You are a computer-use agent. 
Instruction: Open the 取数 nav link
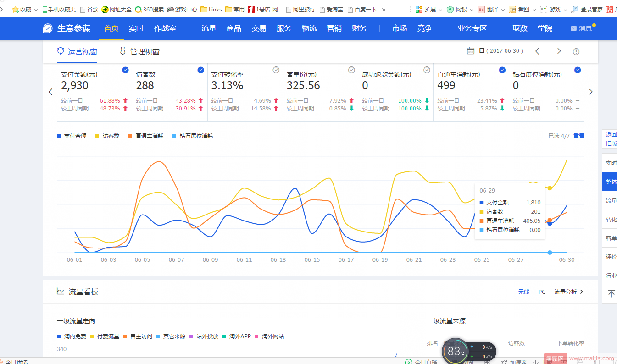tap(520, 28)
